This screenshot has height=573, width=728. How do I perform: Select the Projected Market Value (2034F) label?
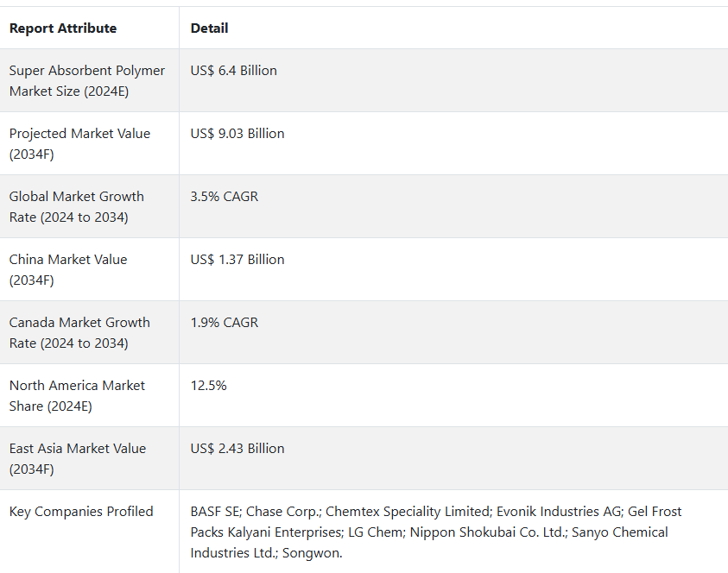click(79, 143)
